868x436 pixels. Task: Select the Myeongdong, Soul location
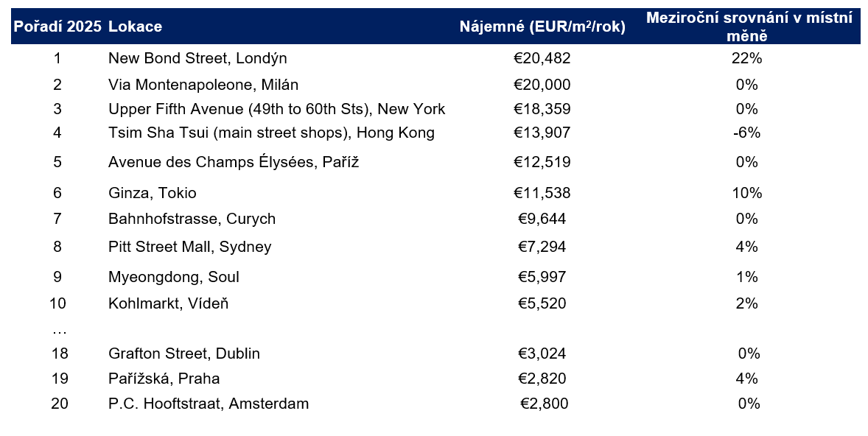tap(173, 278)
